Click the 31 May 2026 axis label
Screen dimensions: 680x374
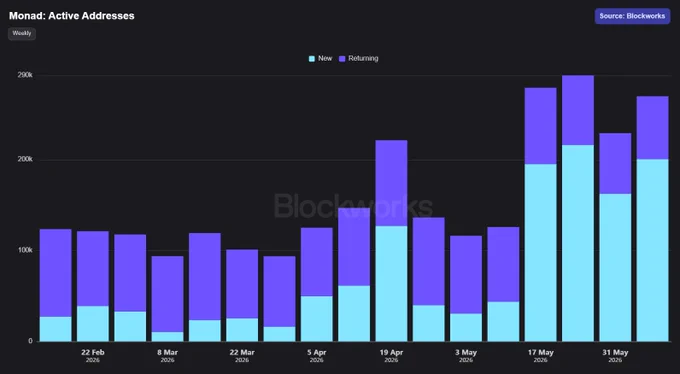[x=615, y=356]
